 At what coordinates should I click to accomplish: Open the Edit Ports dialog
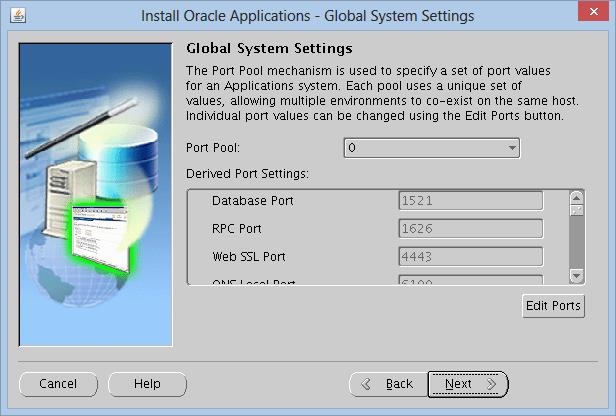tap(553, 306)
